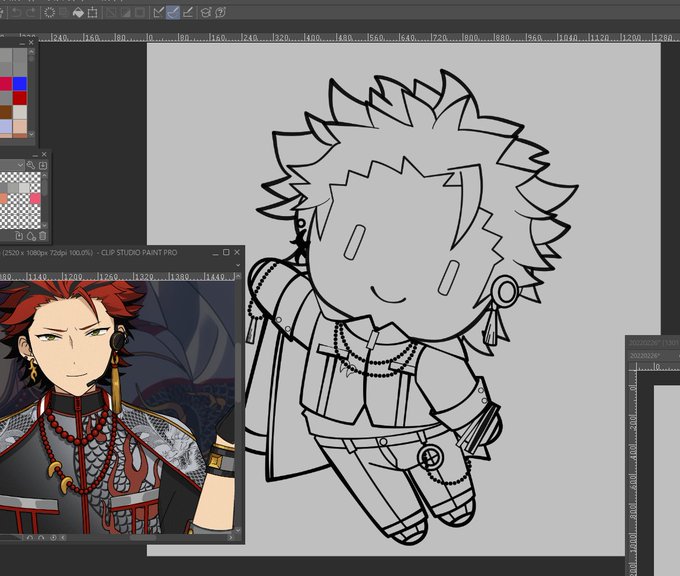Viewport: 680px width, 576px height.
Task: Click the Clear (dotted circle) icon
Action: click(49, 13)
